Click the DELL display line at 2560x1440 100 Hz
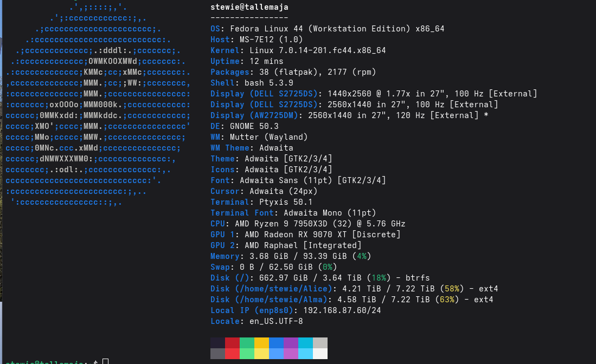The height and width of the screenshot is (364, 596). (354, 105)
